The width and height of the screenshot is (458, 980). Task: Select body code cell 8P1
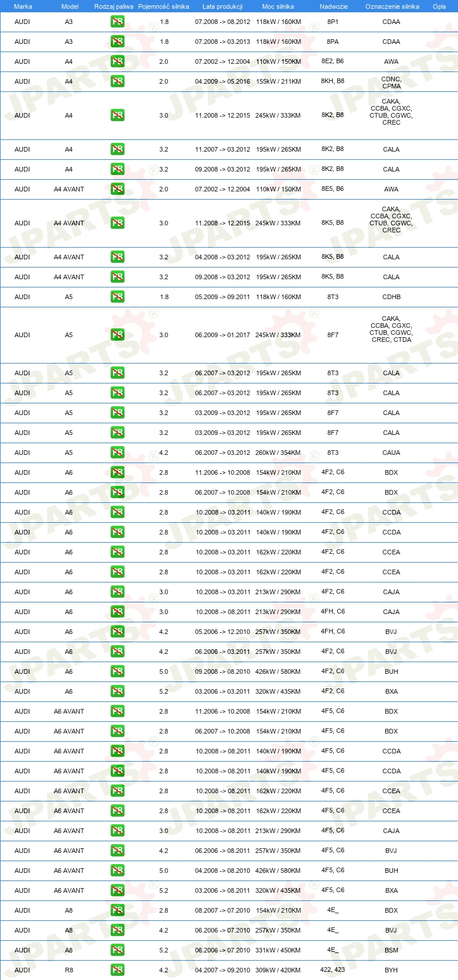click(333, 22)
